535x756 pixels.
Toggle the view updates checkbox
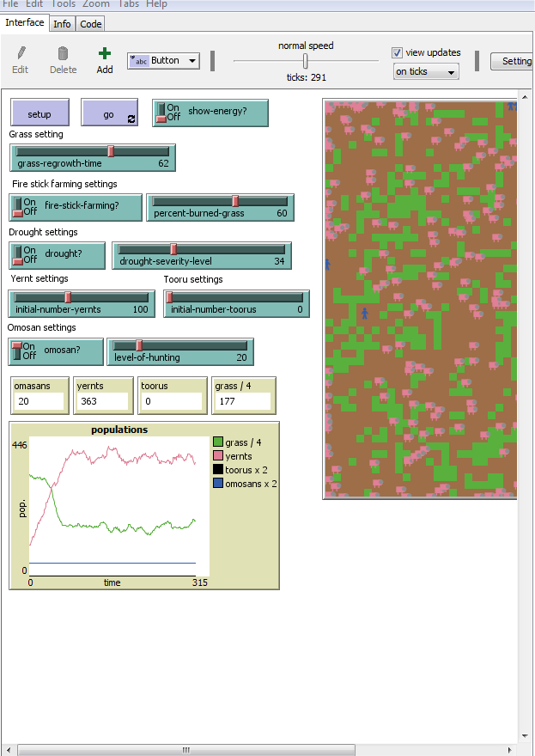click(397, 52)
